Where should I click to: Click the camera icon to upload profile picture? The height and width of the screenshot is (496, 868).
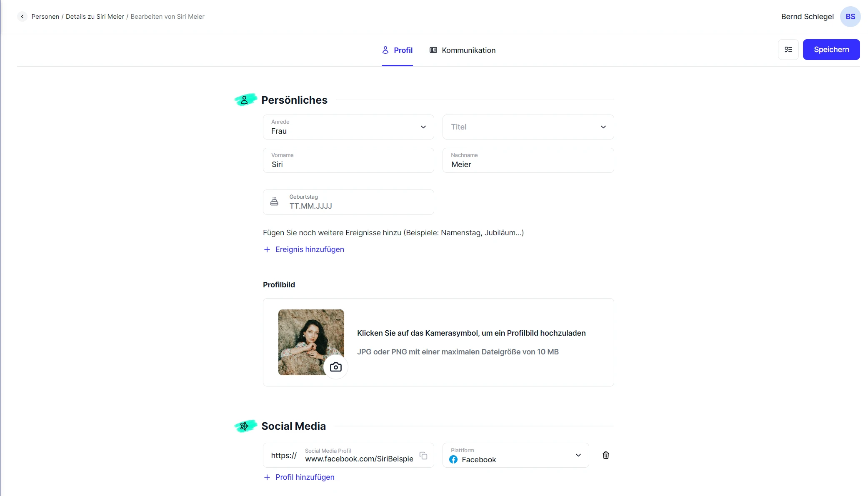coord(335,366)
